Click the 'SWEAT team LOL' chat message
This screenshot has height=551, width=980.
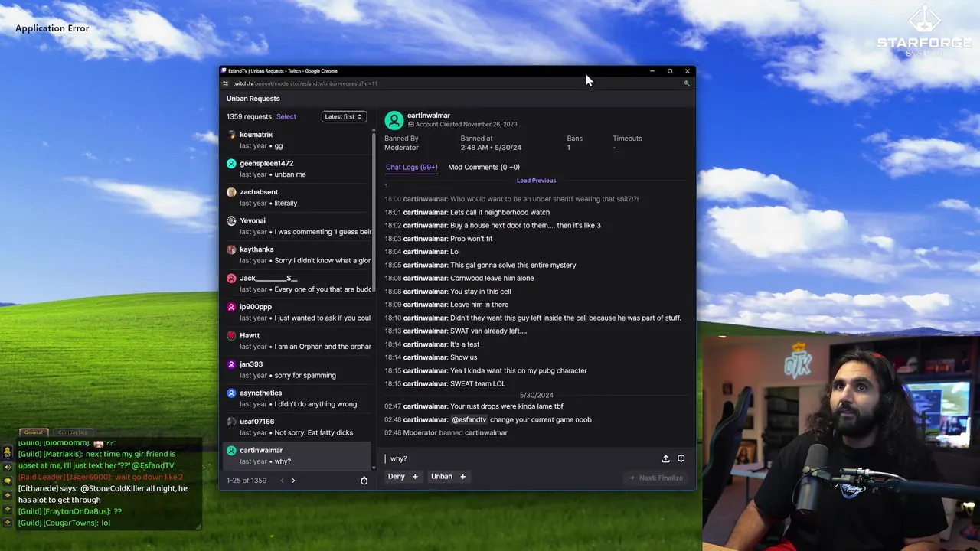tap(478, 384)
